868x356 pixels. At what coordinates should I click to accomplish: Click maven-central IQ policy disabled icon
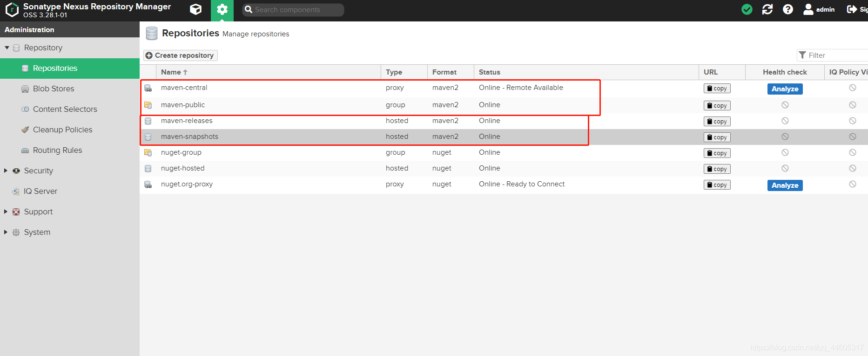pyautogui.click(x=853, y=88)
